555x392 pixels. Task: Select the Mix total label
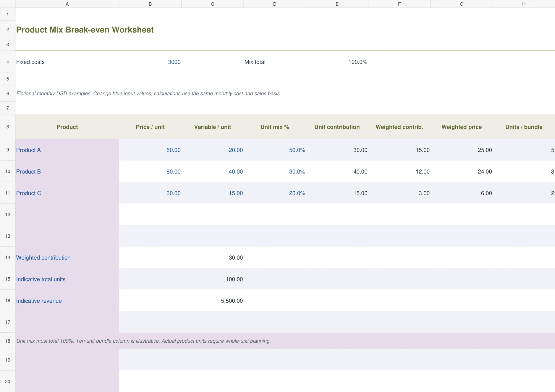(255, 62)
